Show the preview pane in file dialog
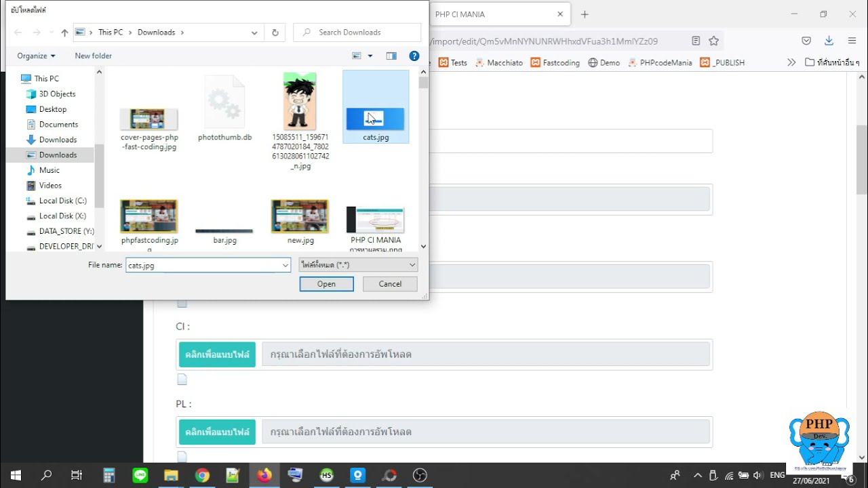The height and width of the screenshot is (488, 868). tap(391, 56)
